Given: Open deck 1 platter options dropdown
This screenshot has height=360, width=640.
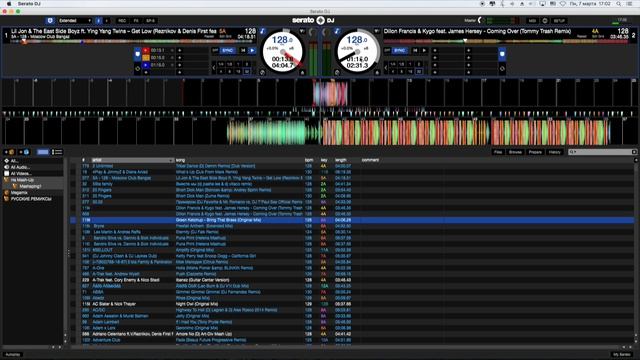Looking at the screenshot, I should (302, 31).
